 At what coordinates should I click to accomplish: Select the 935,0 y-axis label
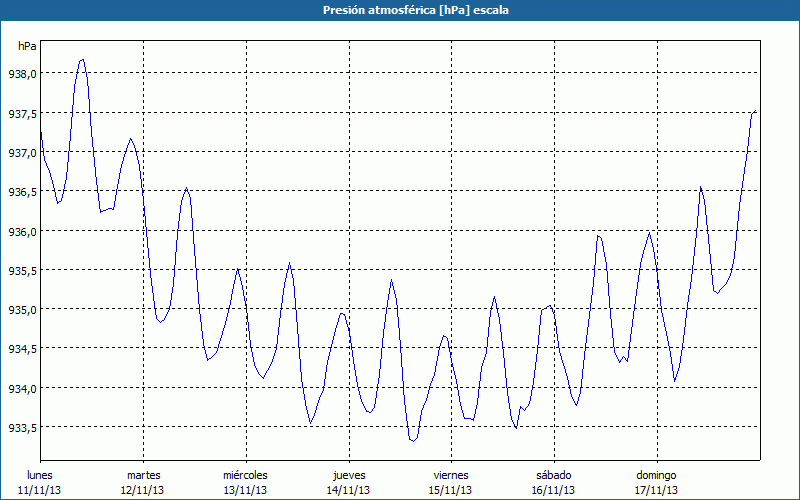pyautogui.click(x=22, y=310)
